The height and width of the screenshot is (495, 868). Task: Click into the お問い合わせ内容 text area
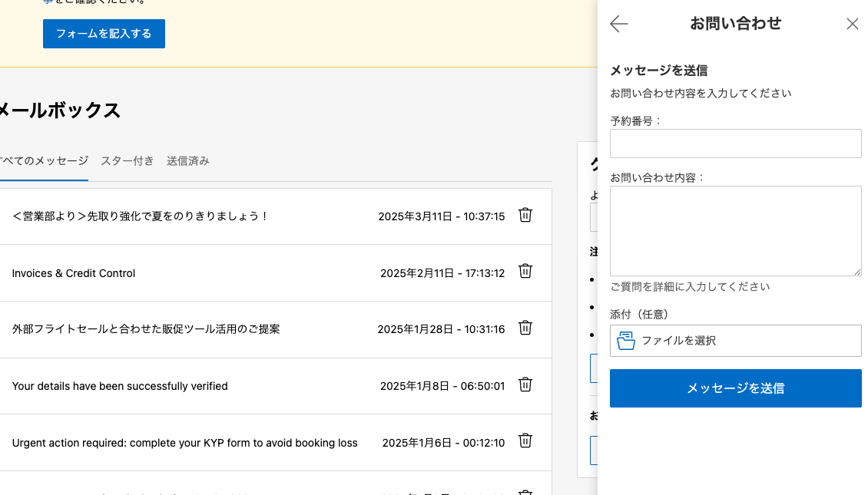click(735, 230)
